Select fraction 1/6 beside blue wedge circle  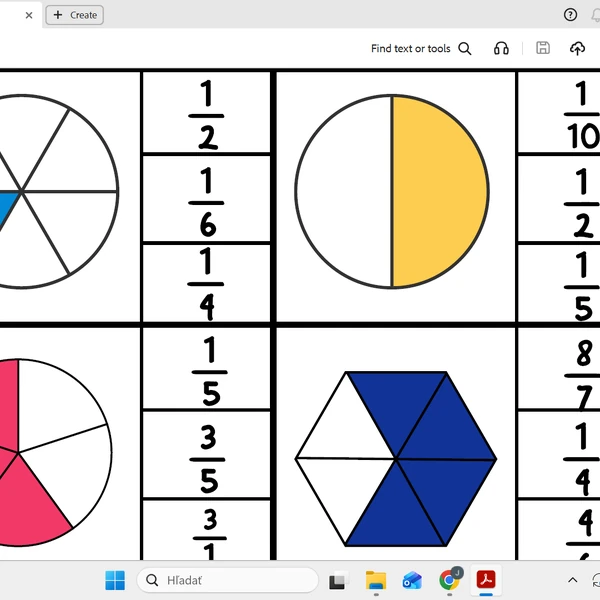[207, 201]
